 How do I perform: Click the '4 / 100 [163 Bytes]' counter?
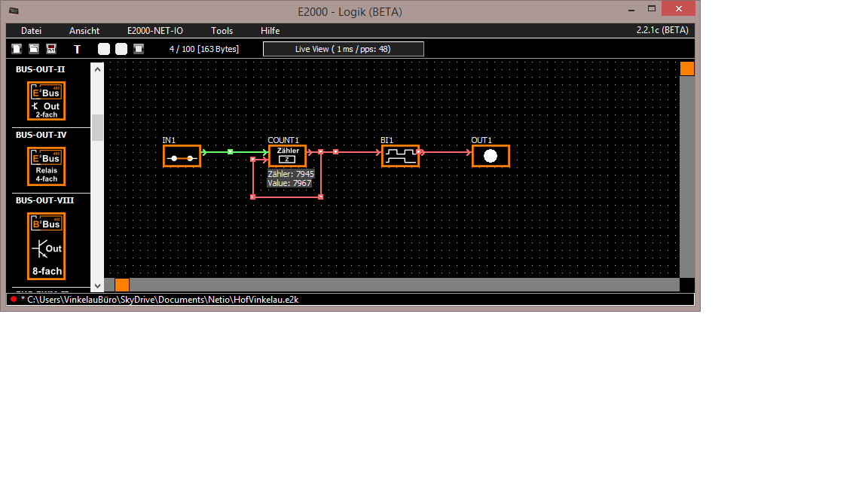pos(204,49)
